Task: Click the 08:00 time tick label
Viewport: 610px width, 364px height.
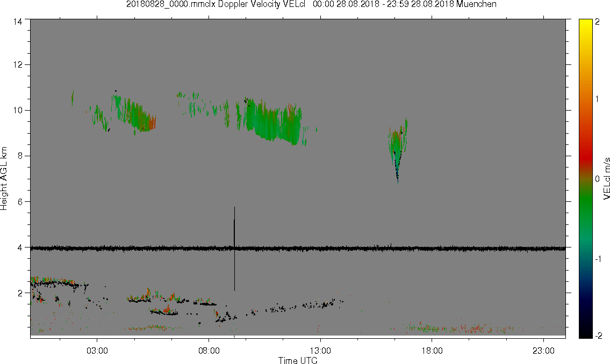Action: click(209, 351)
